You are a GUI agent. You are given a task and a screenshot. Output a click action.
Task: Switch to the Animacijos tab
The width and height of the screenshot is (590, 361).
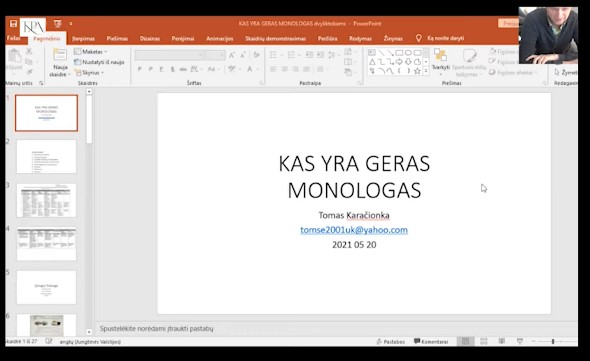220,38
